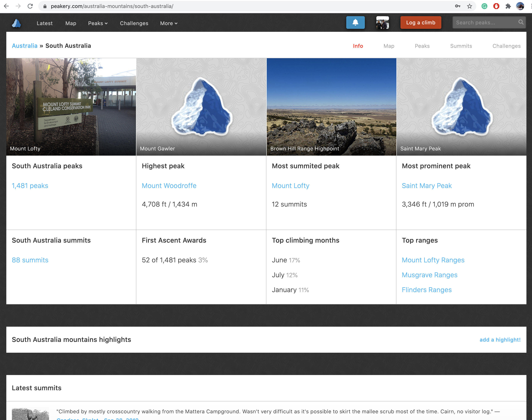Open the Mount Woodroffe link
The width and height of the screenshot is (532, 420).
169,186
